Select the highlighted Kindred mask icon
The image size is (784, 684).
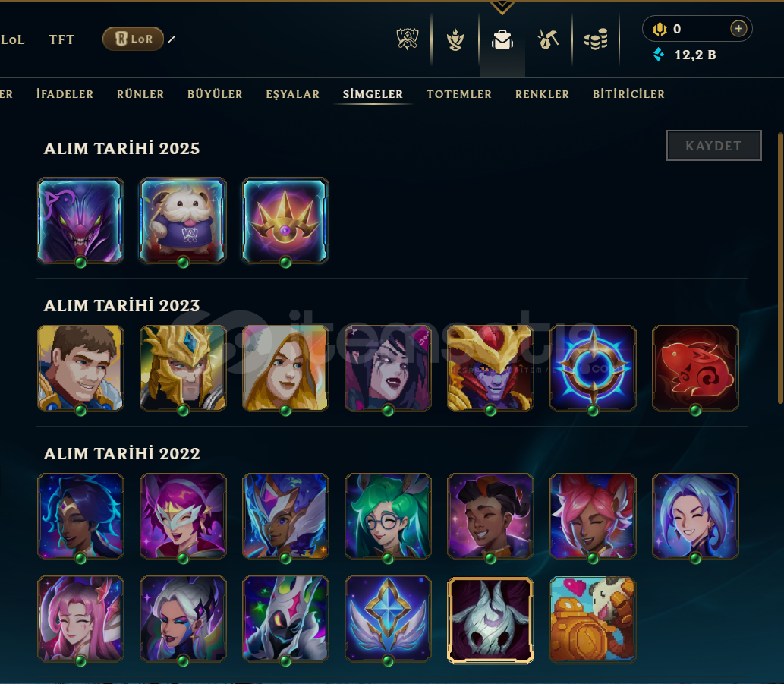click(x=490, y=620)
